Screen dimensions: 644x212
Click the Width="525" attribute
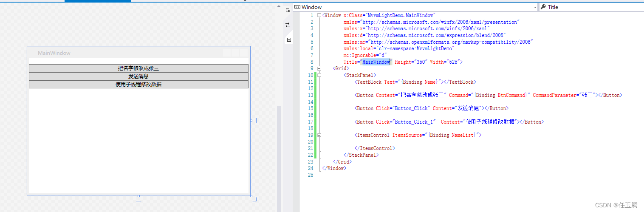click(445, 62)
